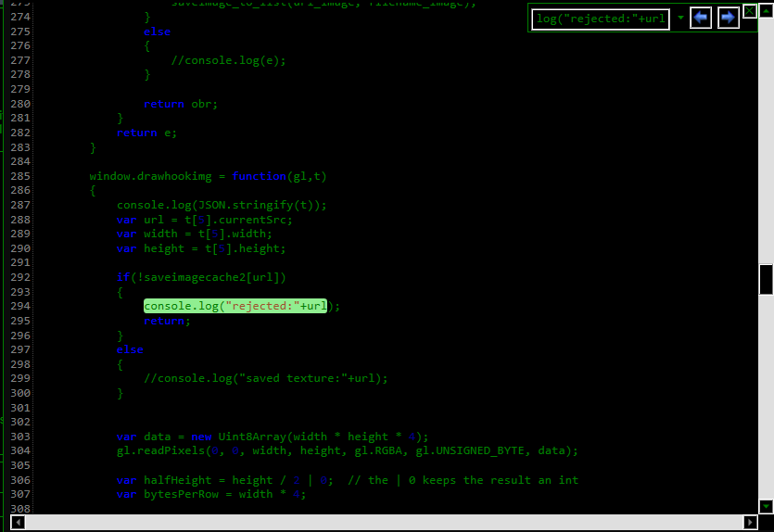Click line number 303 in the gutter
774x532 pixels.
[x=20, y=437]
